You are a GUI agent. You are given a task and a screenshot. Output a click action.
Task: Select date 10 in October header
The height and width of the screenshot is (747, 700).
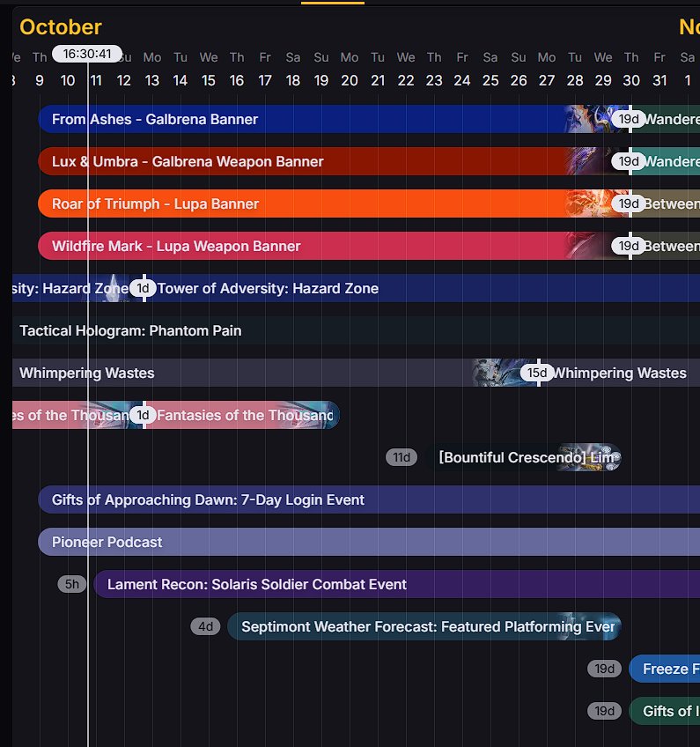[x=68, y=80]
